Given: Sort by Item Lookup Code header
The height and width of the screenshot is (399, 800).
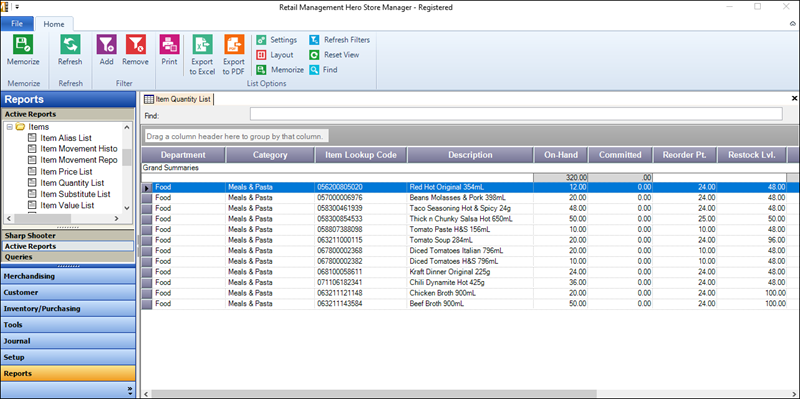Looking at the screenshot, I should [361, 155].
